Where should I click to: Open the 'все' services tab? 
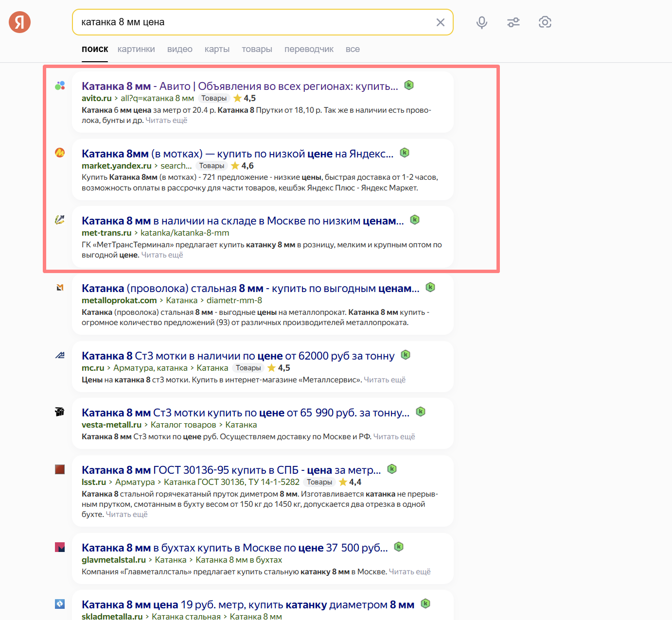[x=353, y=49]
